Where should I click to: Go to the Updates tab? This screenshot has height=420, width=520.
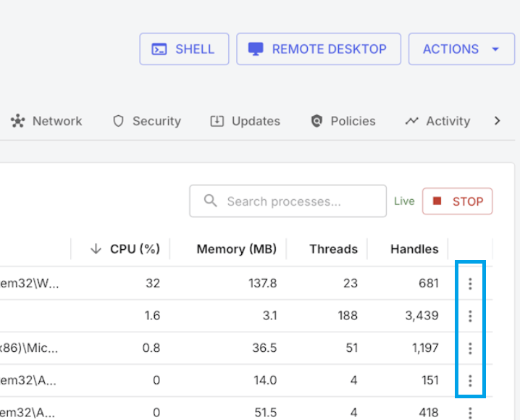(x=246, y=121)
